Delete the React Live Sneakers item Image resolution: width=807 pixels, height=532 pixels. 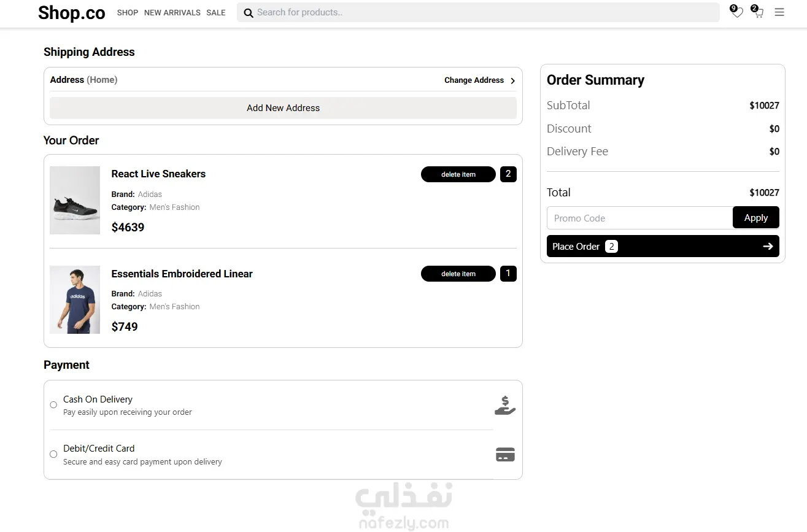click(458, 174)
